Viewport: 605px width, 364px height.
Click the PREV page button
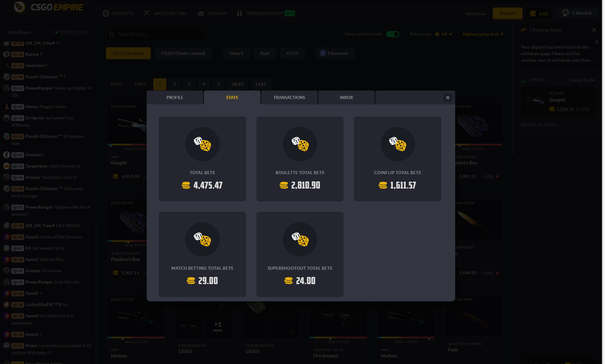click(140, 84)
